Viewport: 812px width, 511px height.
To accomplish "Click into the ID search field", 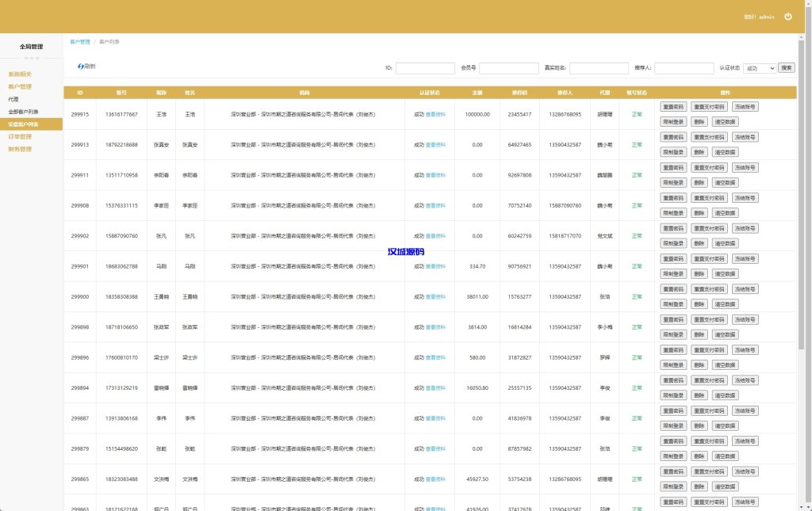I will click(x=425, y=68).
